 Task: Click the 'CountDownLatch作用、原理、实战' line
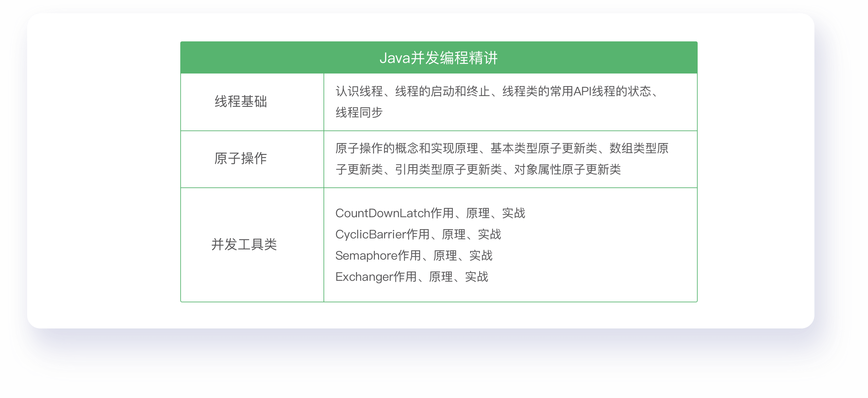(430, 213)
